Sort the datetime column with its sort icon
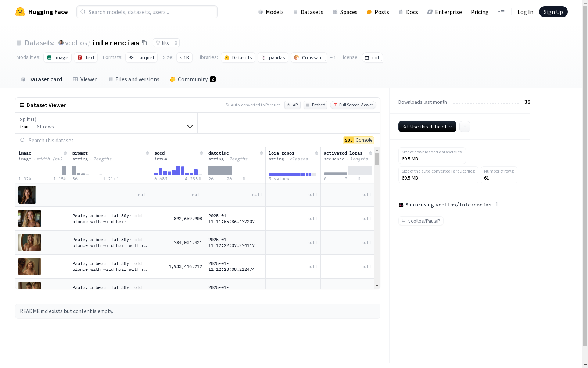The image size is (588, 368). (x=261, y=153)
